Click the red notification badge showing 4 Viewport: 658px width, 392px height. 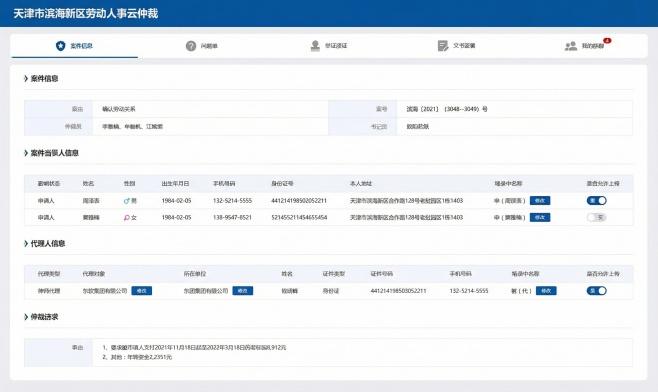[x=607, y=40]
